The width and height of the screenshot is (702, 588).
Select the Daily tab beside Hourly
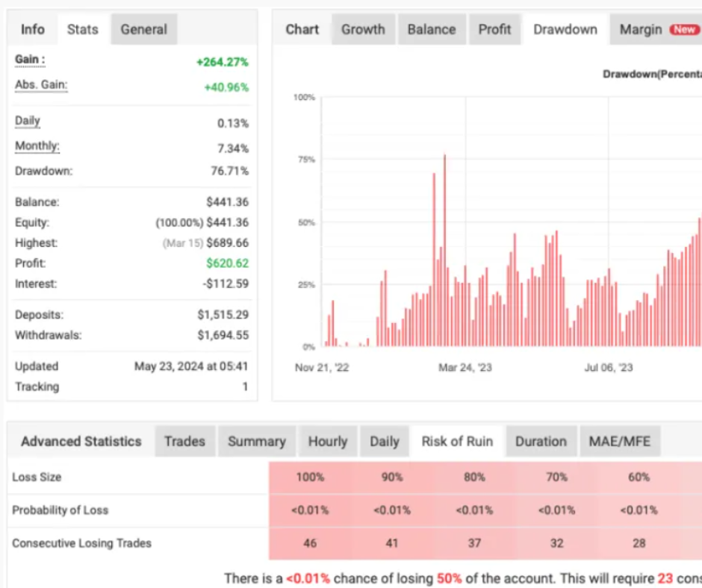coord(384,441)
